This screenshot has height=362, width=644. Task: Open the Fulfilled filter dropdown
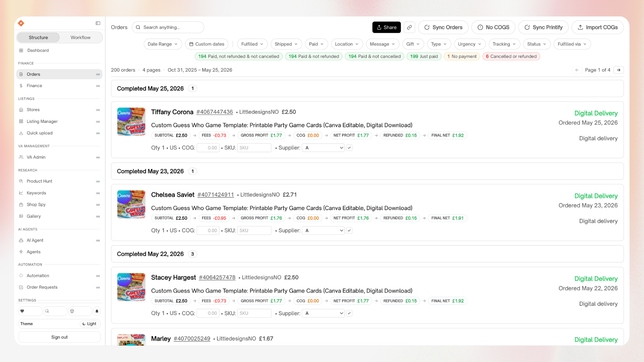[x=252, y=44]
